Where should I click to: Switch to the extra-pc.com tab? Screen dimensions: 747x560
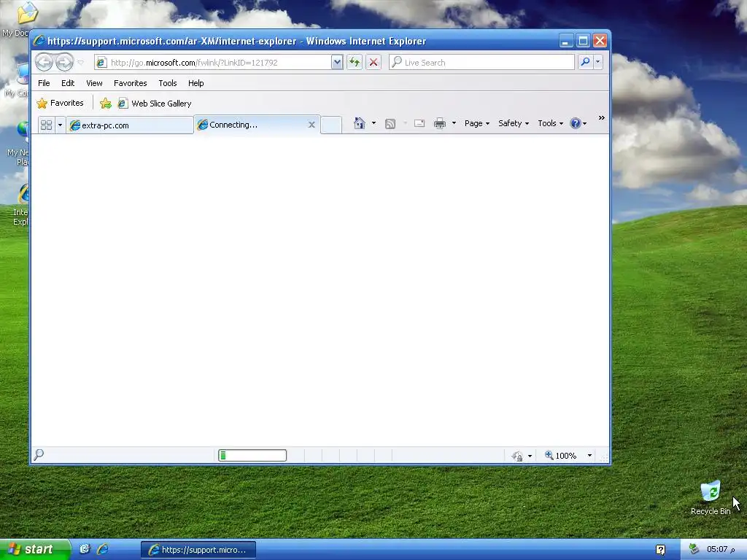(130, 125)
